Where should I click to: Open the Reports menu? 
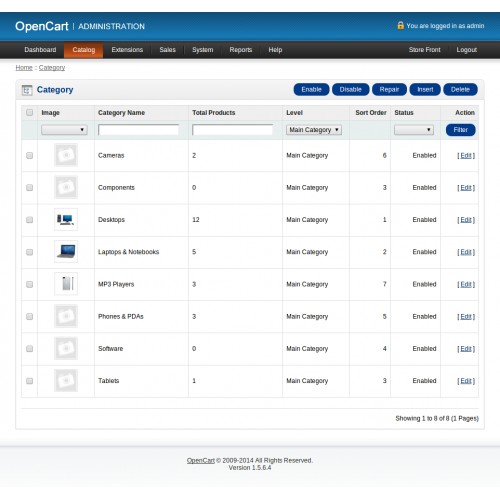pos(241,50)
